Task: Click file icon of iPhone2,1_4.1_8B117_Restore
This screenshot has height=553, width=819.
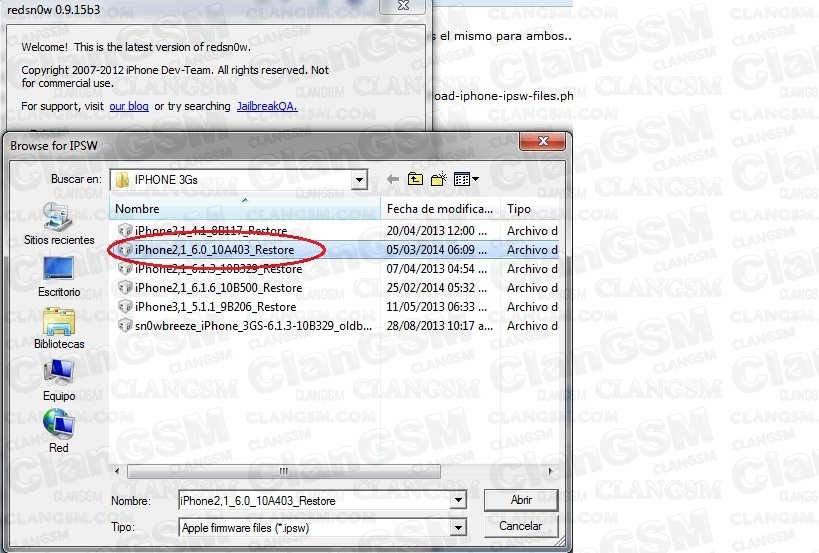Action: pos(125,230)
